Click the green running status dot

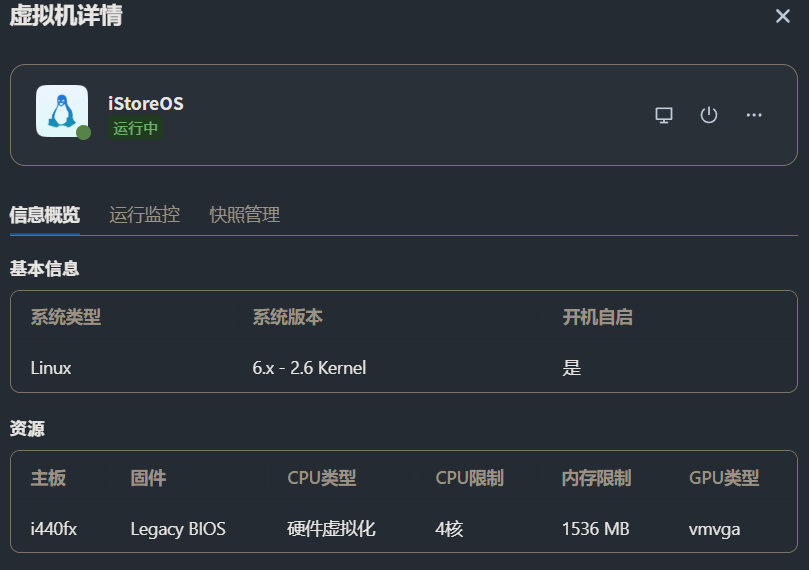pos(84,132)
